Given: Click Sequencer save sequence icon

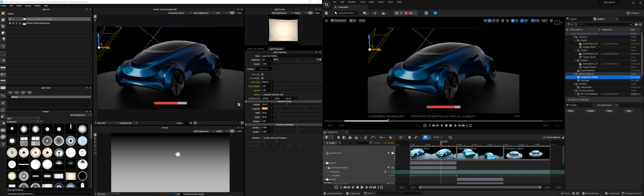Looking at the screenshot, I should pyautogui.click(x=338, y=137).
